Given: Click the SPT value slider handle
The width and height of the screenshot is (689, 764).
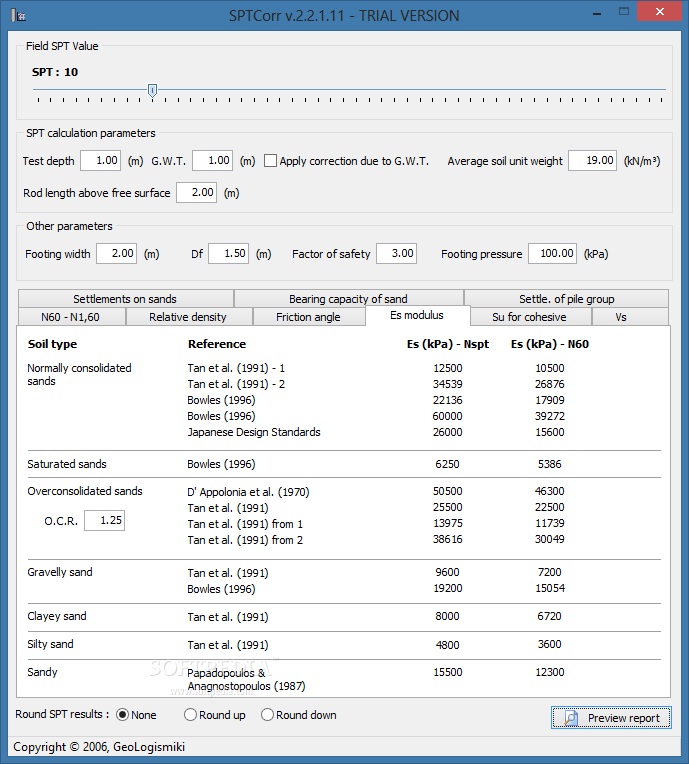Looking at the screenshot, I should click(153, 90).
